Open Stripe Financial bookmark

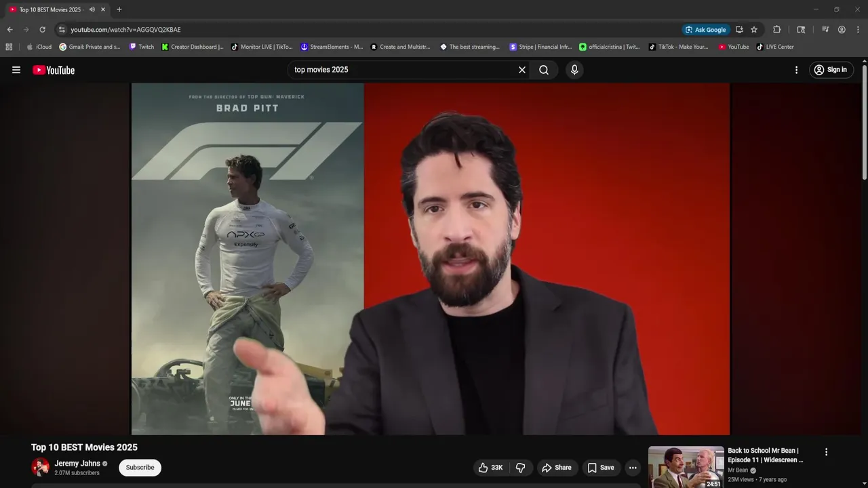coord(540,47)
